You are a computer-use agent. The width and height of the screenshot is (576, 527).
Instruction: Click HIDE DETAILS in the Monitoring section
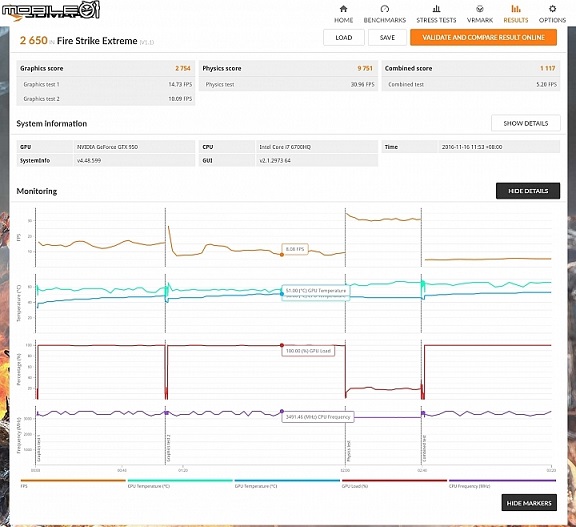point(528,191)
